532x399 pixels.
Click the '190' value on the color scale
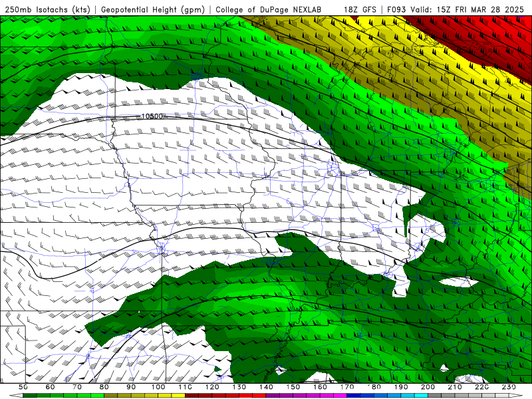[x=401, y=387]
